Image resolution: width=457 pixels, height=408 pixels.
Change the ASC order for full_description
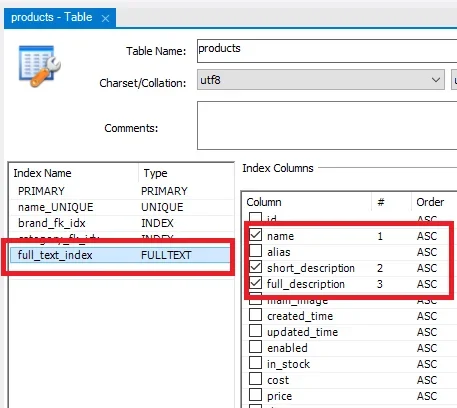[427, 284]
